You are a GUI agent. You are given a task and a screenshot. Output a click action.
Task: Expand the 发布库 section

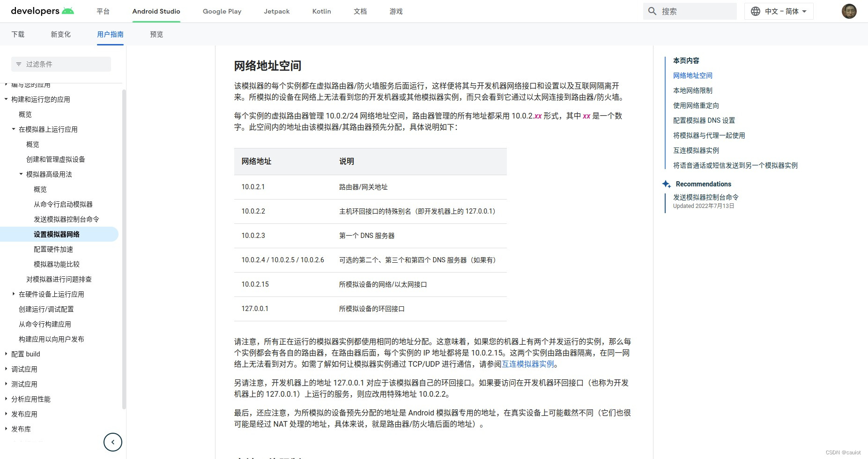6,429
